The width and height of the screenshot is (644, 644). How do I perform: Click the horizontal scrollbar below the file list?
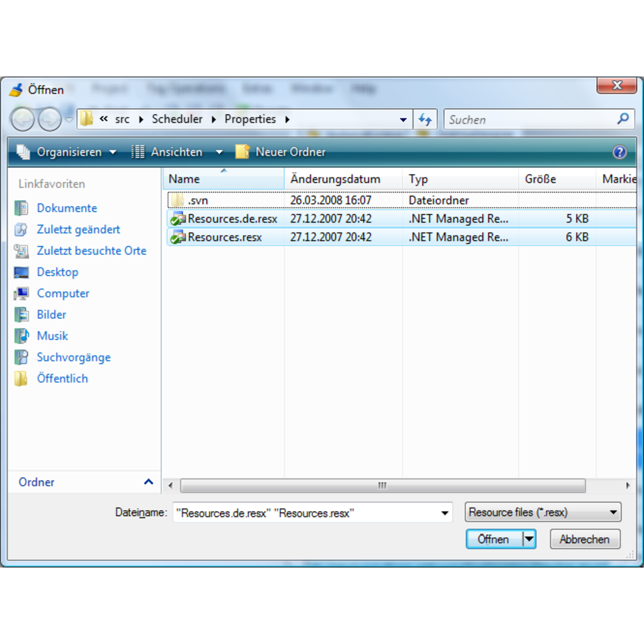pos(381,486)
